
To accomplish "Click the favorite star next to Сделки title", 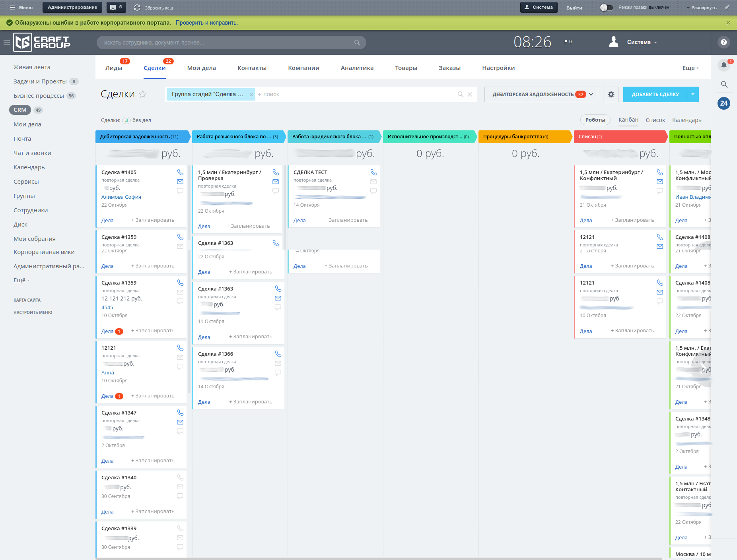I will 143,94.
